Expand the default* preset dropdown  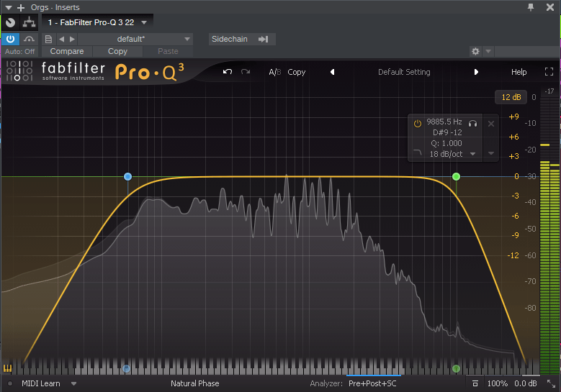pyautogui.click(x=187, y=39)
